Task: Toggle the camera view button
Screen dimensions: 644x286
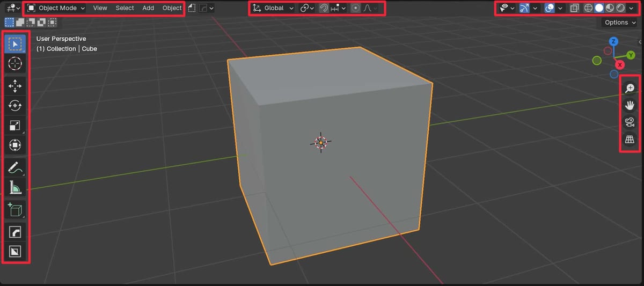Action: [630, 123]
